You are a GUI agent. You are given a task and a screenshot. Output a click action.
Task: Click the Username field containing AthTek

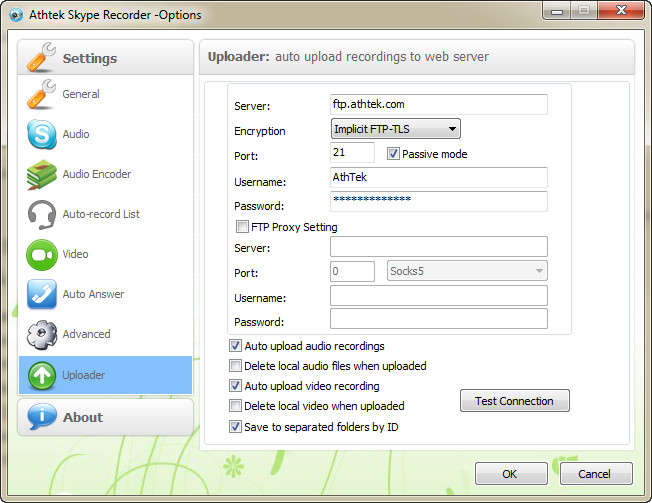pyautogui.click(x=439, y=178)
